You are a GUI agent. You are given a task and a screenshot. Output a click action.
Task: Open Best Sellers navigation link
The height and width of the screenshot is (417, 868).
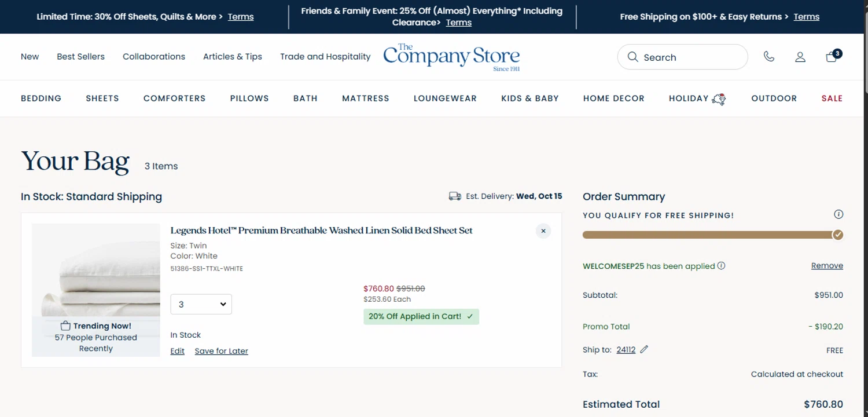[80, 57]
